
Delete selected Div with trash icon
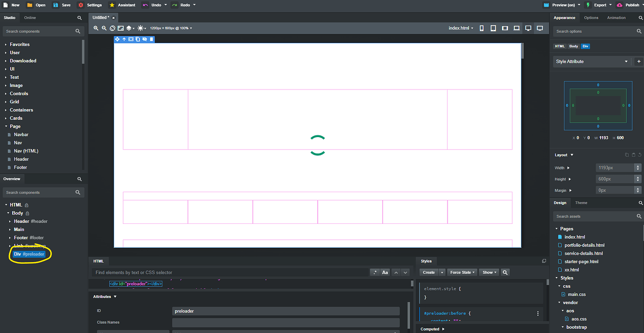(151, 39)
